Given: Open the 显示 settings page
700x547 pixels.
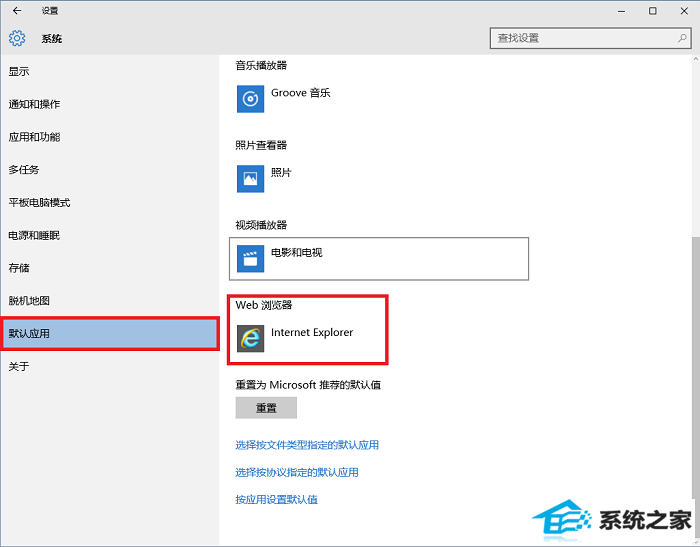Looking at the screenshot, I should 110,71.
